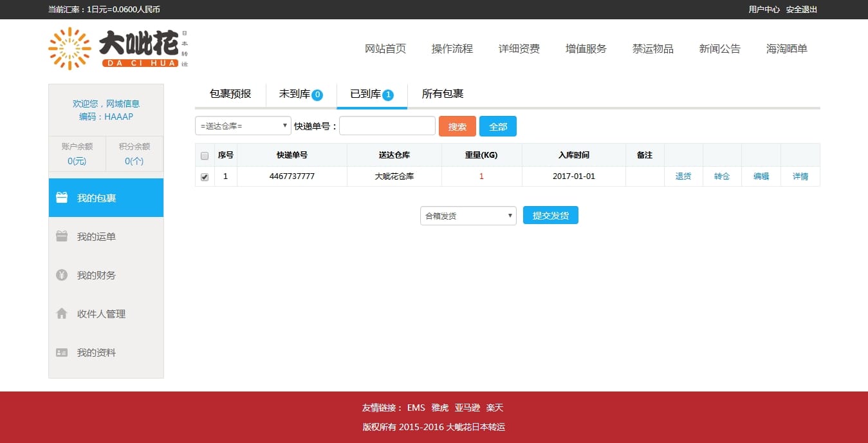Click the 重量(KG) column header

(x=482, y=155)
